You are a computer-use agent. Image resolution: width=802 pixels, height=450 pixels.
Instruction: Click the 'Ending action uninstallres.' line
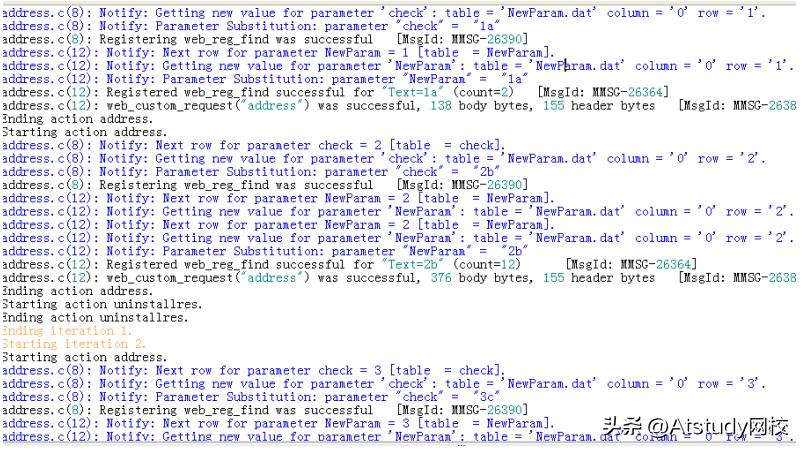[95, 318]
